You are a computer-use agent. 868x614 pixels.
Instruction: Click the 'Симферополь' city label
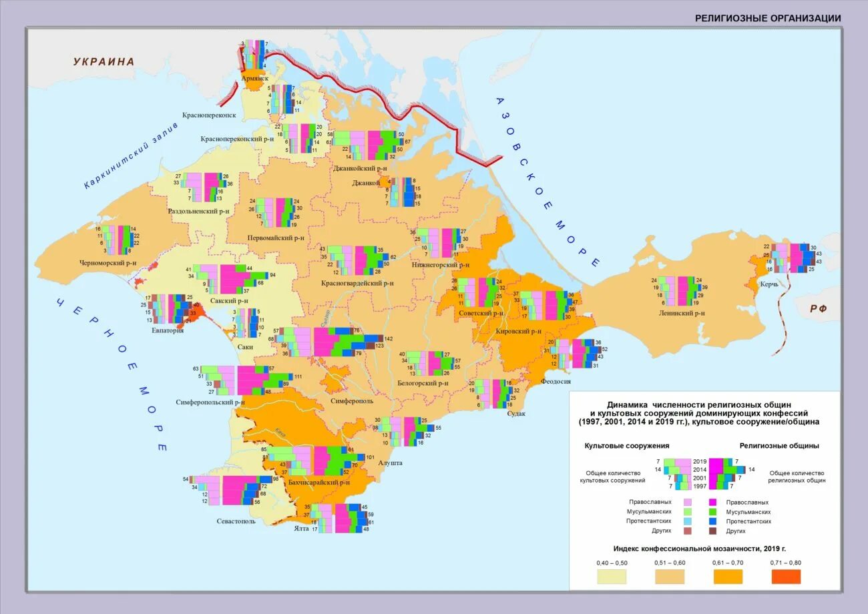[352, 401]
